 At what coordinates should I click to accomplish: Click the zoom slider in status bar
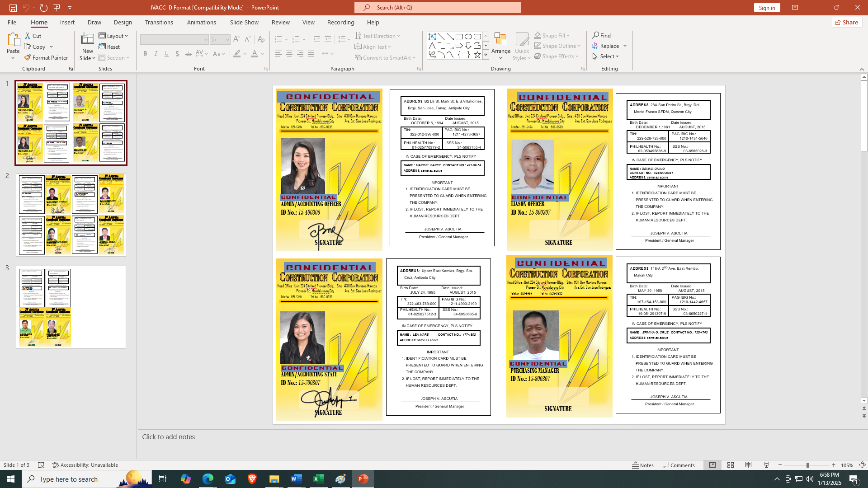tap(807, 465)
